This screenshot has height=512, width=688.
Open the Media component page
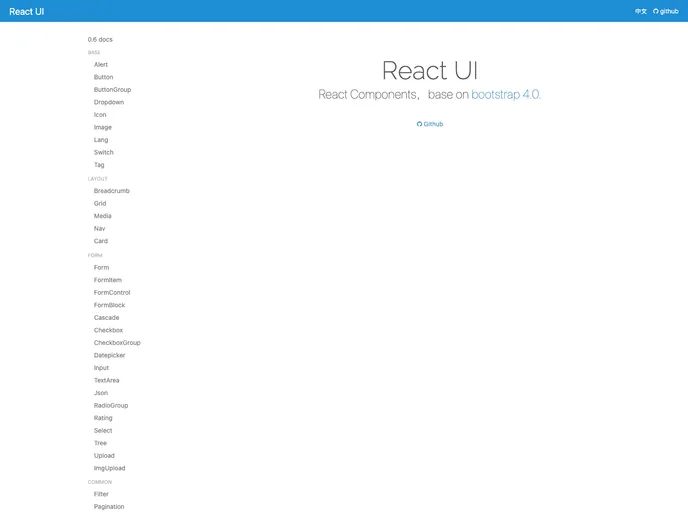coord(103,216)
